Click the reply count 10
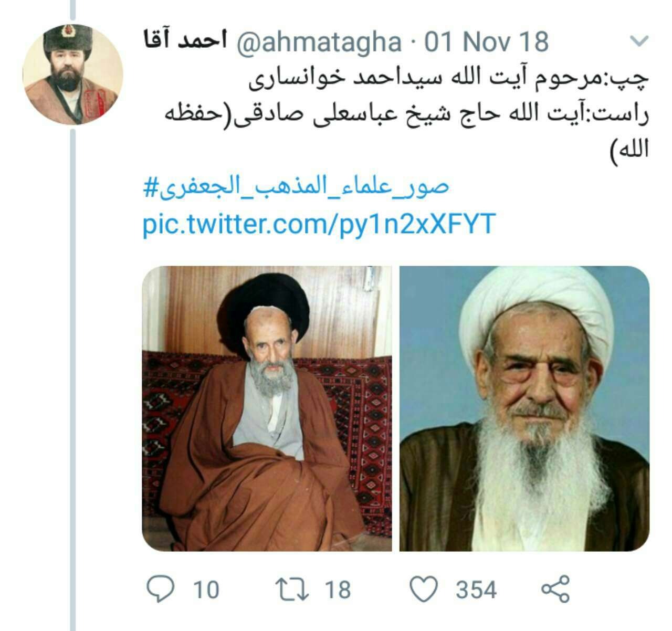Viewport: 672px width, 631px height. [x=206, y=590]
